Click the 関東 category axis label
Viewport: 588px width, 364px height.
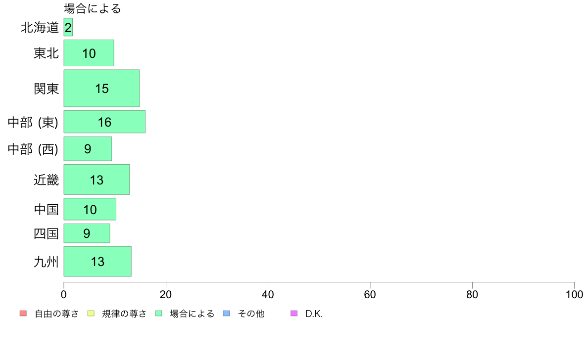[47, 89]
